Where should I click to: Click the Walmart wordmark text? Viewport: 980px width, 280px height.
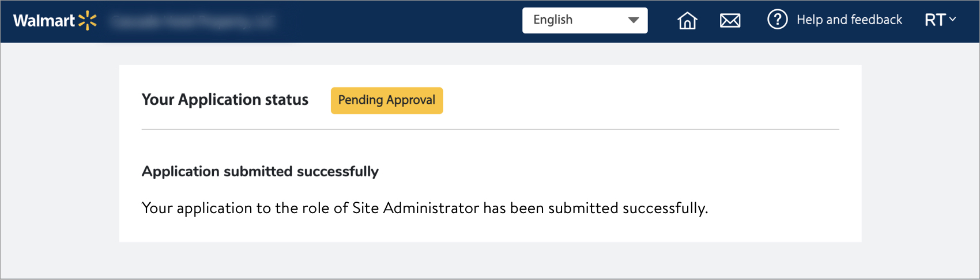click(x=44, y=21)
